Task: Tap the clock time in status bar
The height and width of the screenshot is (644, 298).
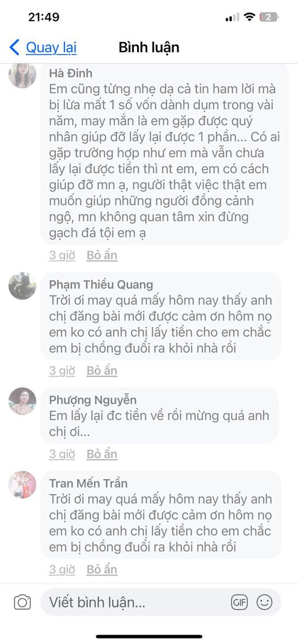Action: (44, 17)
